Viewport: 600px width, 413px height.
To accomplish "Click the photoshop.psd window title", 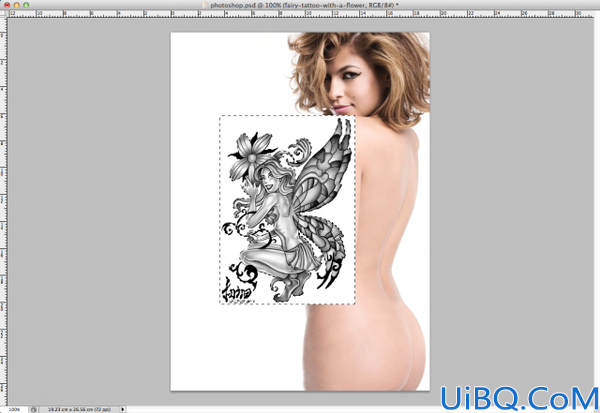I will coord(304,5).
